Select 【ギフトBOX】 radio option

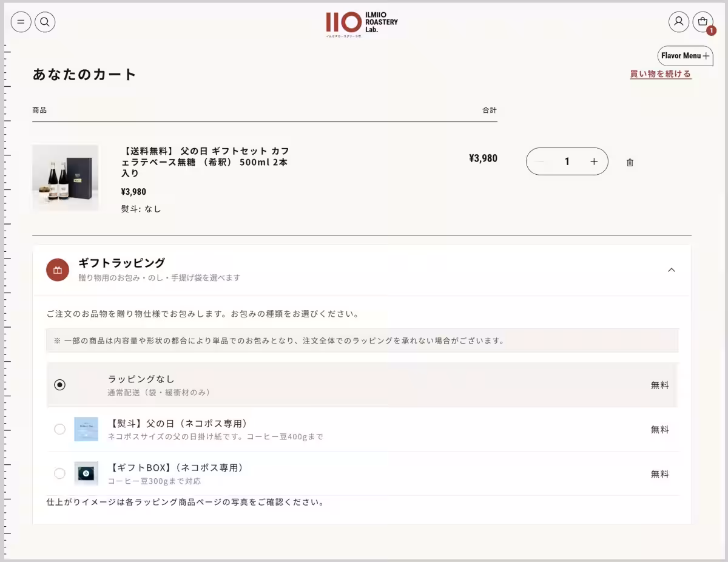[59, 473]
